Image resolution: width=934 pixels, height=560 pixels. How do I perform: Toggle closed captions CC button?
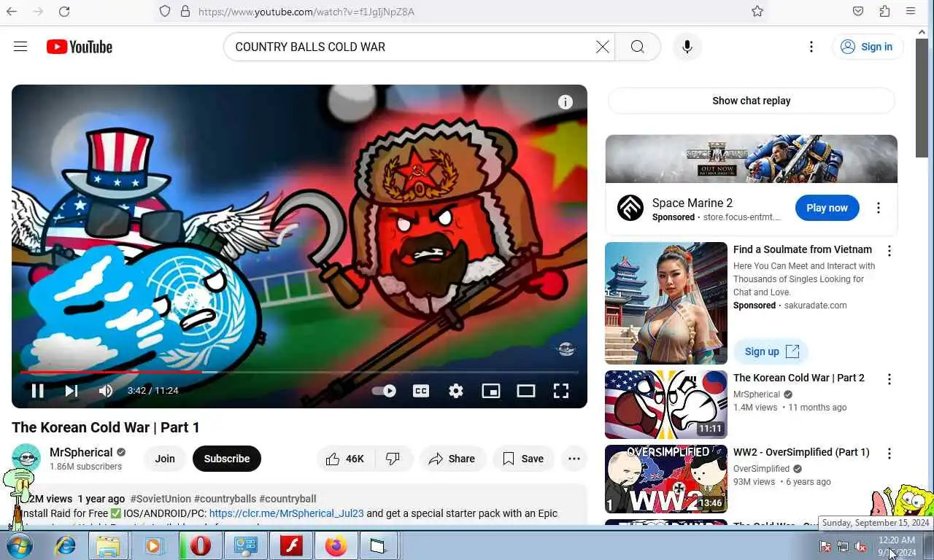pos(421,391)
